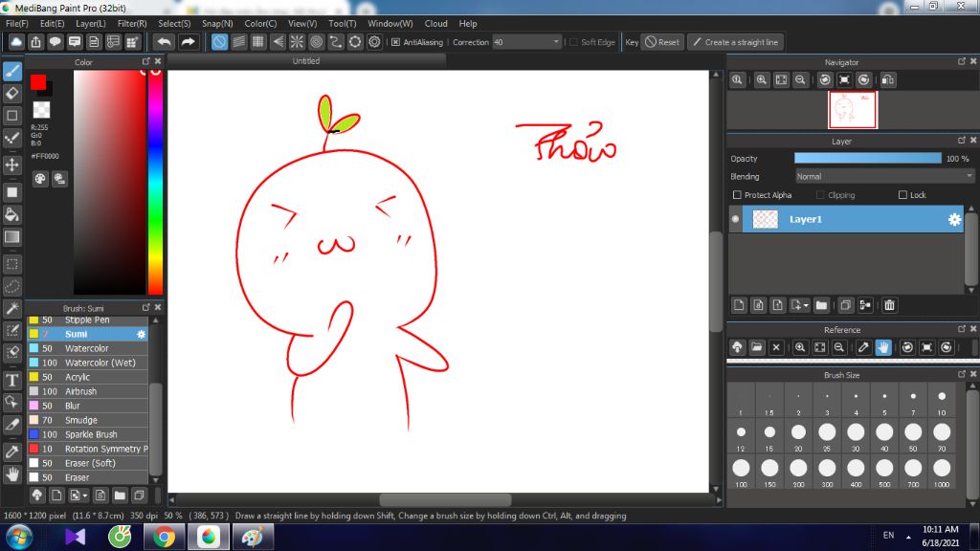Adjust the layer Opacity slider
Screen dimensions: 980x551
click(867, 159)
